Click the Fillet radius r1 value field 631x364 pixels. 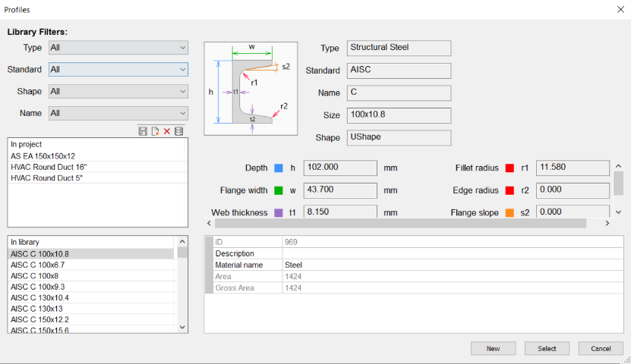tap(573, 168)
